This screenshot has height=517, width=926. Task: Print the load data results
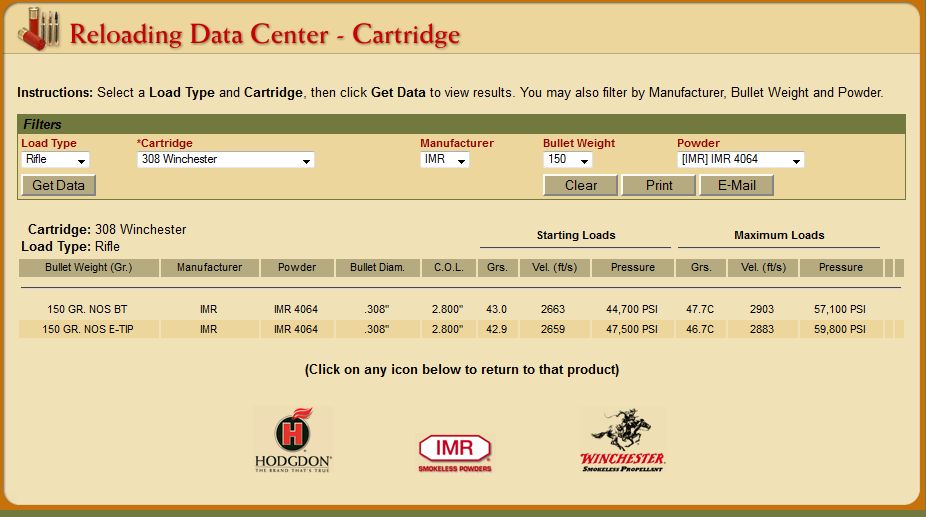[x=658, y=186]
